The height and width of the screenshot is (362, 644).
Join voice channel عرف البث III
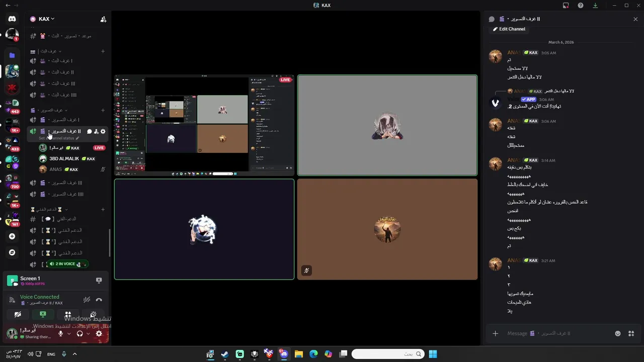click(x=68, y=83)
